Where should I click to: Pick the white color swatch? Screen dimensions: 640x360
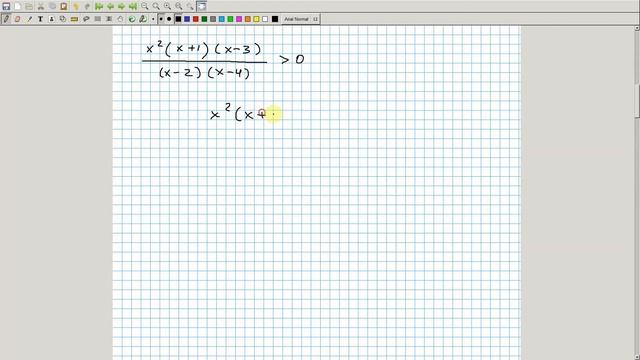265,19
